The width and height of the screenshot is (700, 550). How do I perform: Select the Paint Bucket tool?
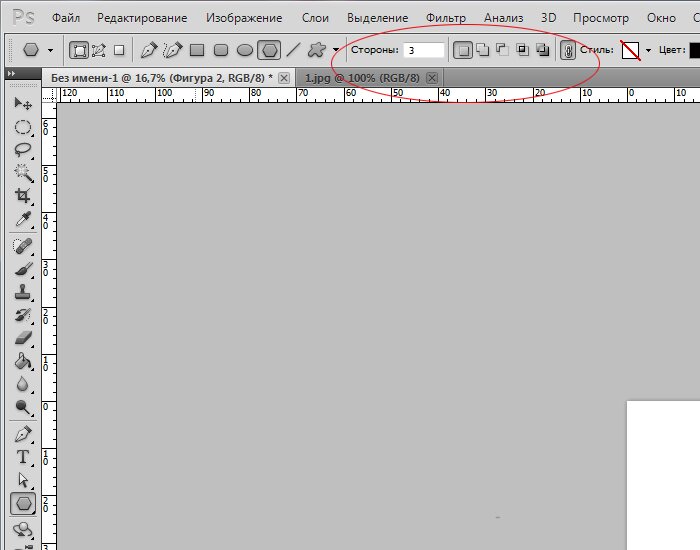(x=23, y=361)
